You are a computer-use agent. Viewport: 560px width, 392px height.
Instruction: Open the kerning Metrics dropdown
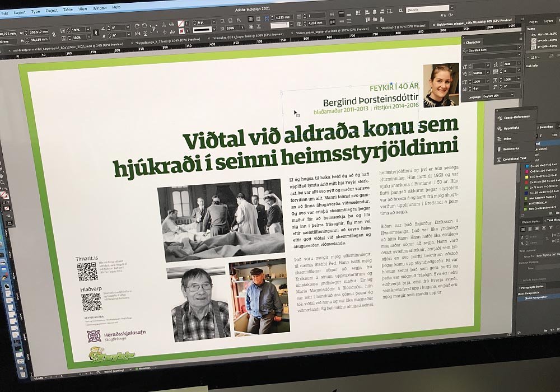(x=488, y=72)
